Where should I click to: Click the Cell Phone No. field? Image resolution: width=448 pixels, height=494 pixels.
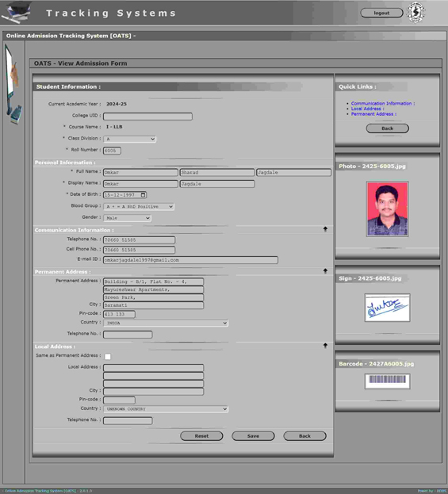click(x=140, y=250)
